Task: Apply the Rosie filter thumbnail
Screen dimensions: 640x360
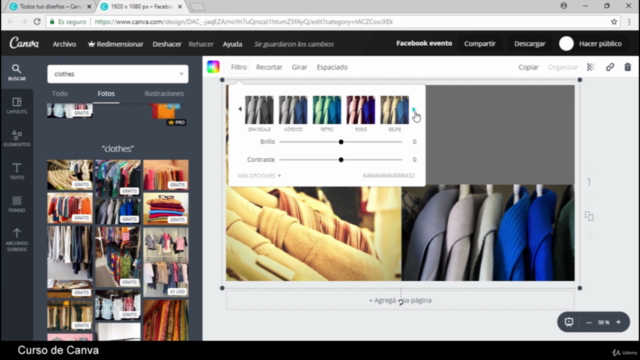Action: 361,110
